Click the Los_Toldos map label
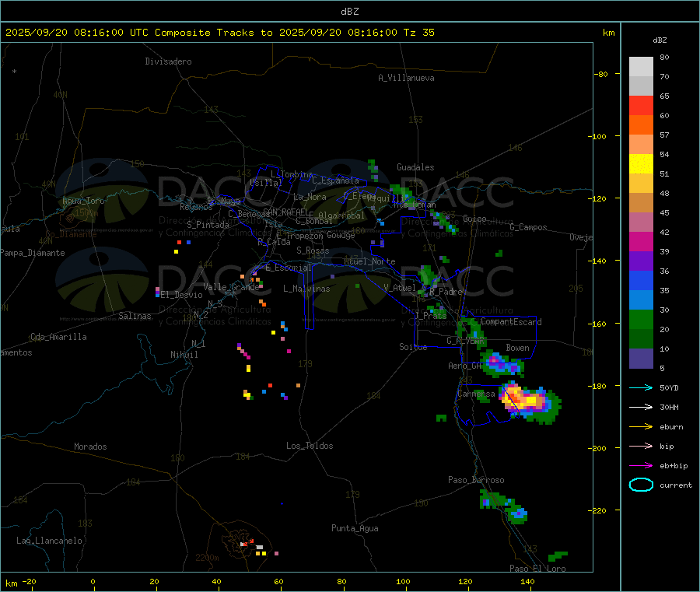 (310, 446)
